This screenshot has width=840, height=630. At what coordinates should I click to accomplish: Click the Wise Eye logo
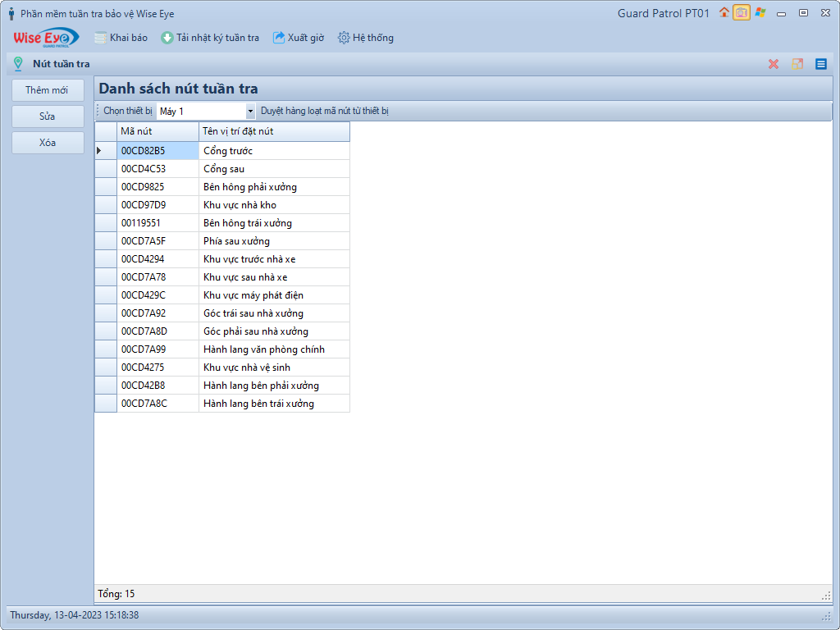click(x=46, y=38)
